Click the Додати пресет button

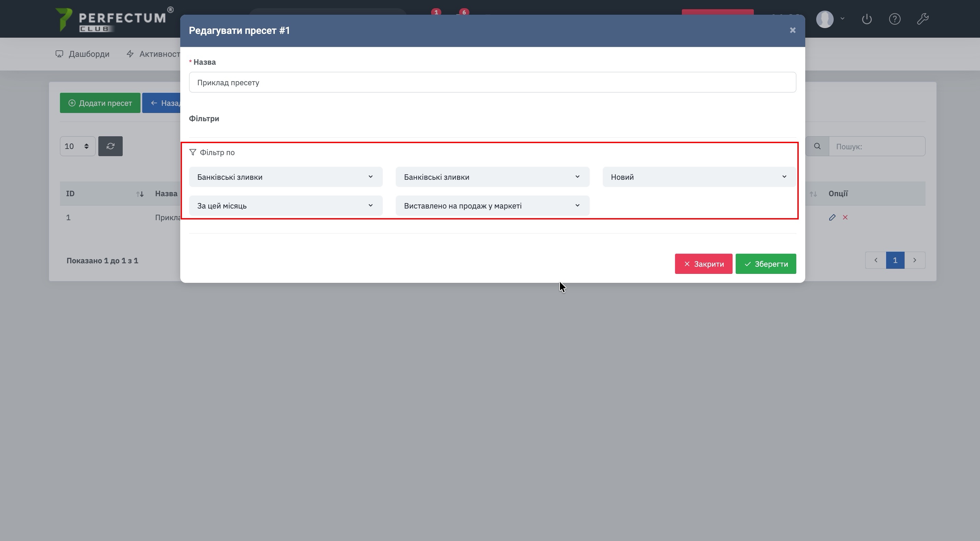coord(100,103)
